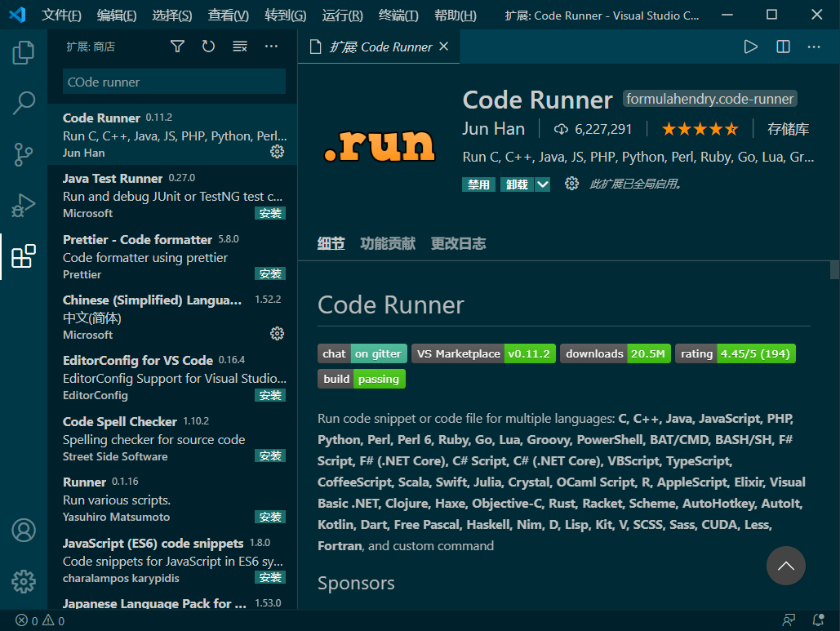
Task: Show errors and warnings in status bar
Action: point(40,620)
